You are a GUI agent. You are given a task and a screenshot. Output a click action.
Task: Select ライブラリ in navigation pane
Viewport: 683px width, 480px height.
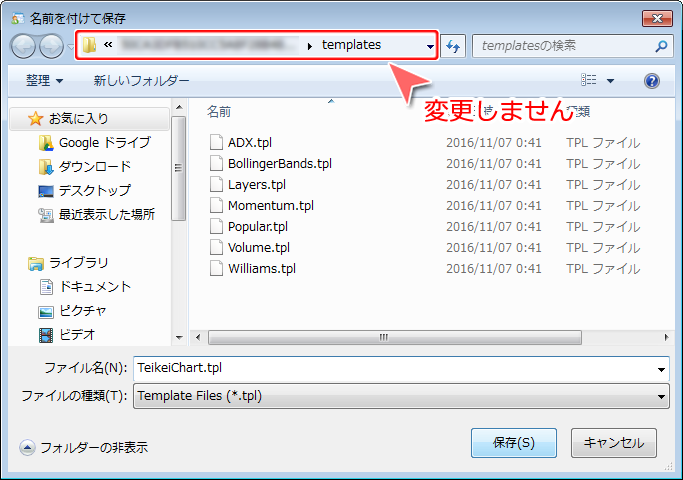coord(78,263)
